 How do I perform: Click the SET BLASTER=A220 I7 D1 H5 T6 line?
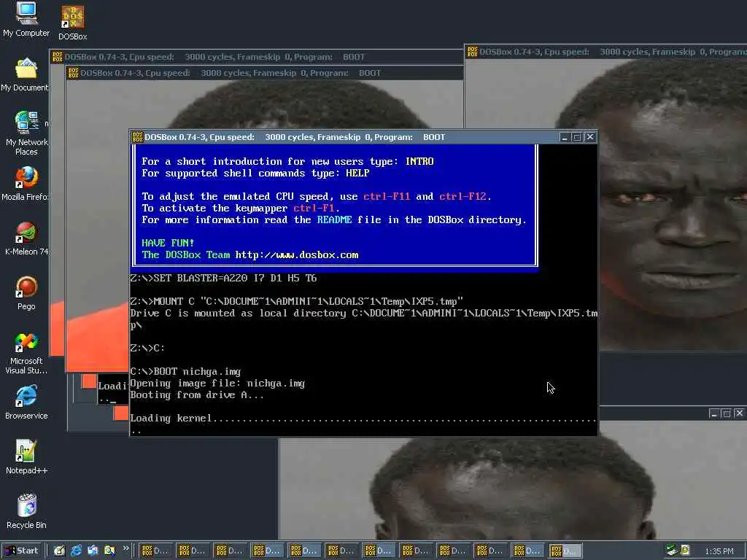pos(223,278)
